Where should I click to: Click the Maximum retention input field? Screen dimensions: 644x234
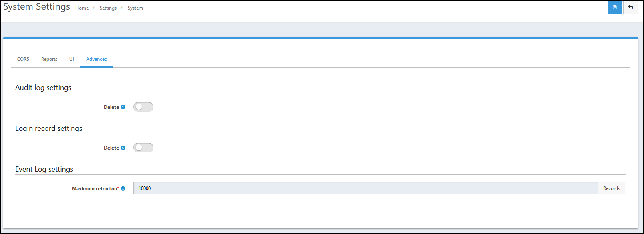[366, 188]
